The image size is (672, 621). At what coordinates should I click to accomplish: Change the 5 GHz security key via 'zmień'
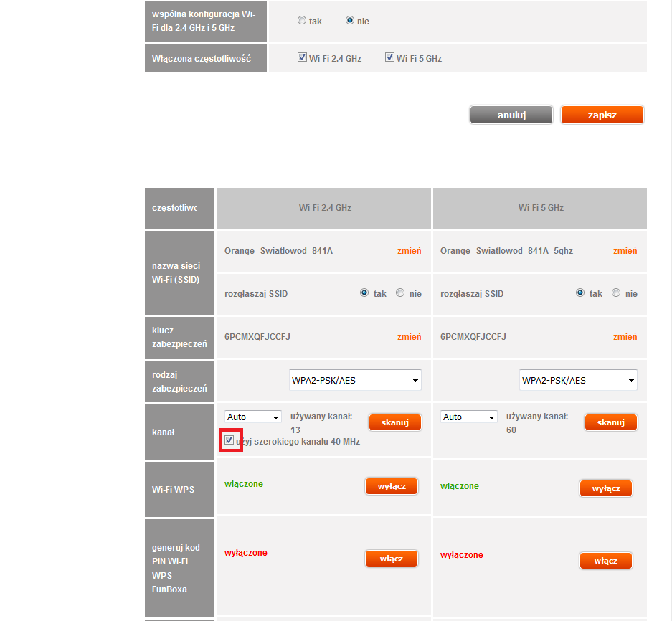(625, 337)
